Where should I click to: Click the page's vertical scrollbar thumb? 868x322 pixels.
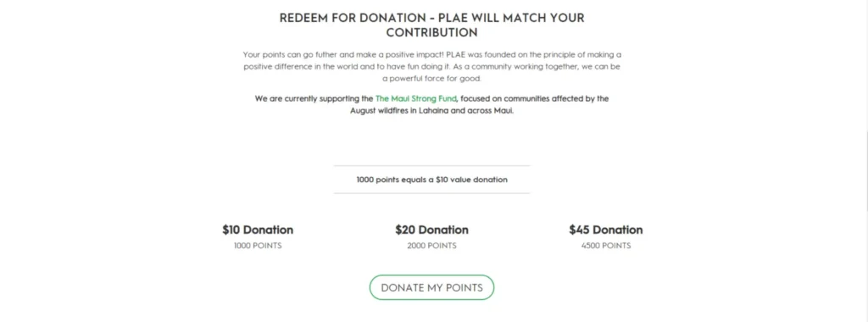(865, 169)
